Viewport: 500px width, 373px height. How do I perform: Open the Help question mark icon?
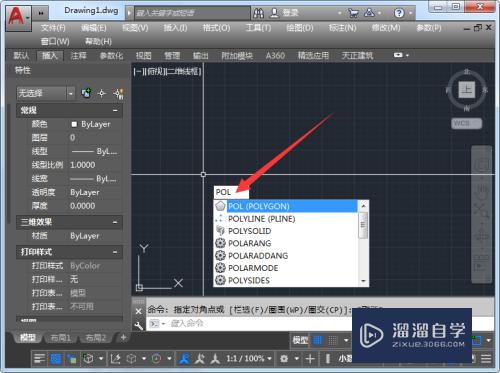399,13
